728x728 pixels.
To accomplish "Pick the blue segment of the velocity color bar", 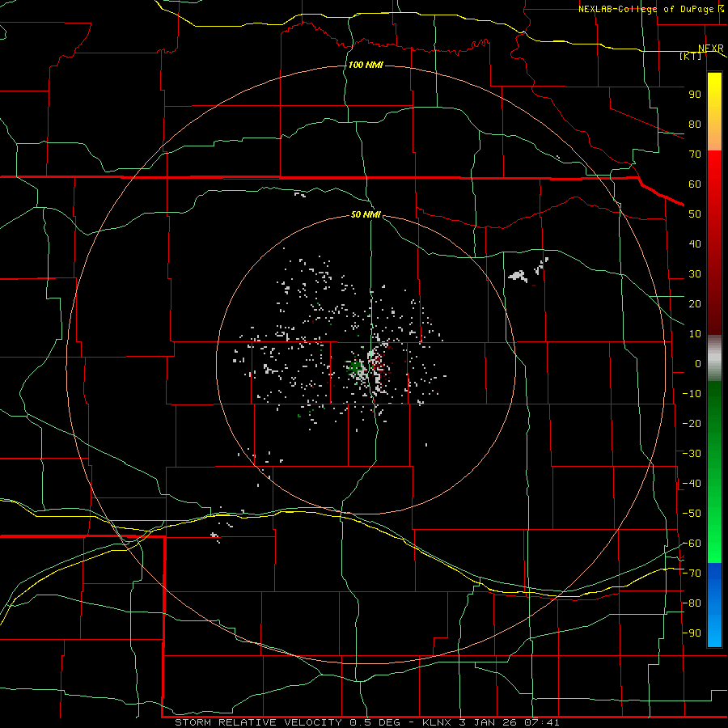I will (714, 605).
